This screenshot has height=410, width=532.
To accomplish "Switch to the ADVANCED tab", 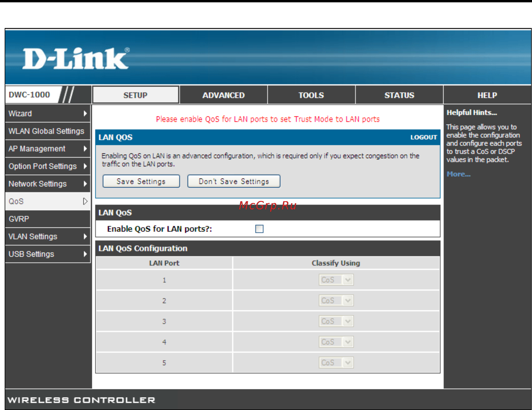I will (x=224, y=95).
